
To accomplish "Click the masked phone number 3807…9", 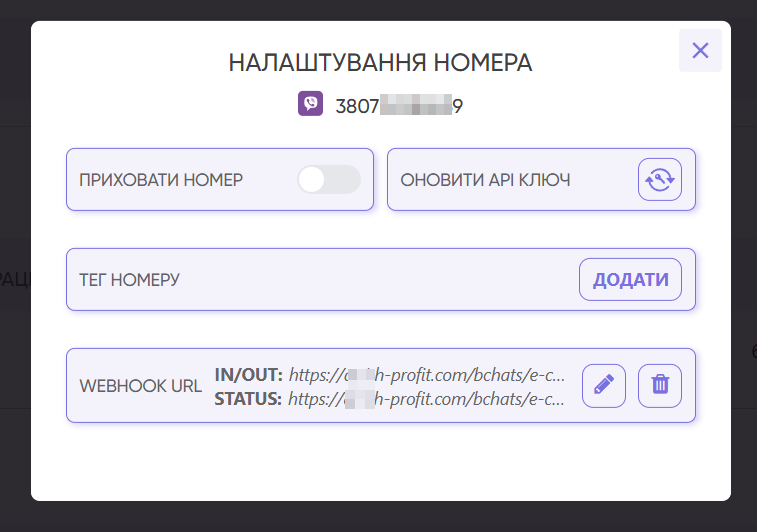I will [399, 105].
